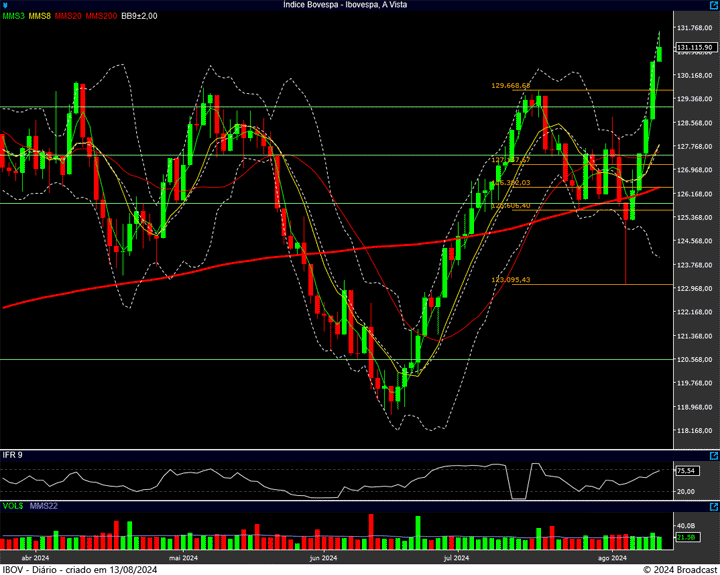The width and height of the screenshot is (720, 575).
Task: Click the BB9±2,00 Bollinger Bands label
Action: (141, 16)
